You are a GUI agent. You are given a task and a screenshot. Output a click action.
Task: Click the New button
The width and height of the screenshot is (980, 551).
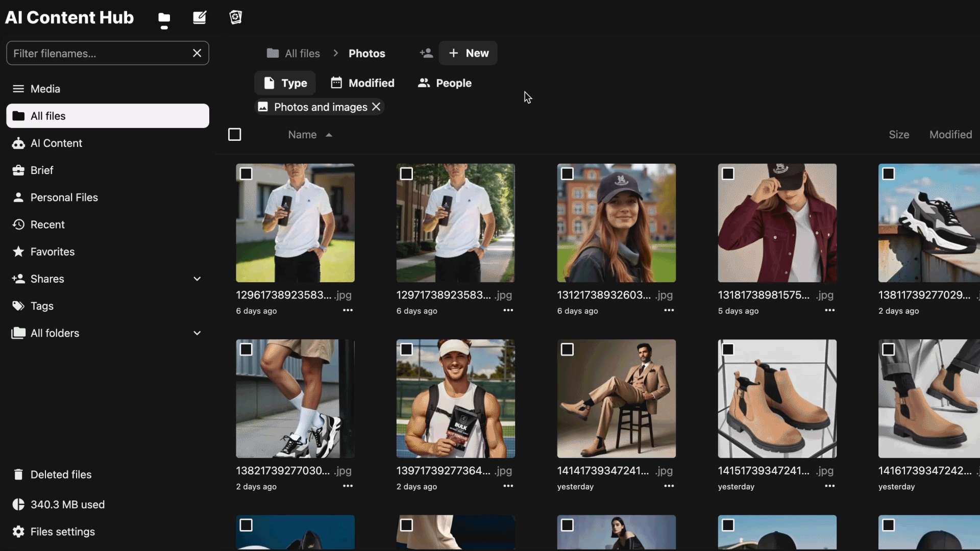(468, 53)
